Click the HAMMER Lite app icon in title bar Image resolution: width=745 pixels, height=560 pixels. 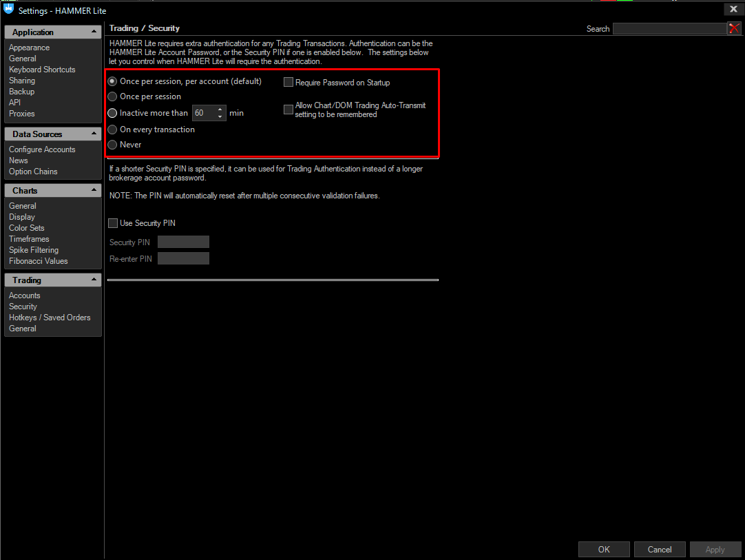point(8,9)
